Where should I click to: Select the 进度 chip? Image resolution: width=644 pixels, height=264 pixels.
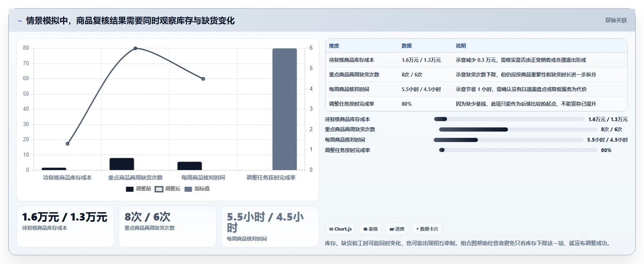tap(397, 229)
